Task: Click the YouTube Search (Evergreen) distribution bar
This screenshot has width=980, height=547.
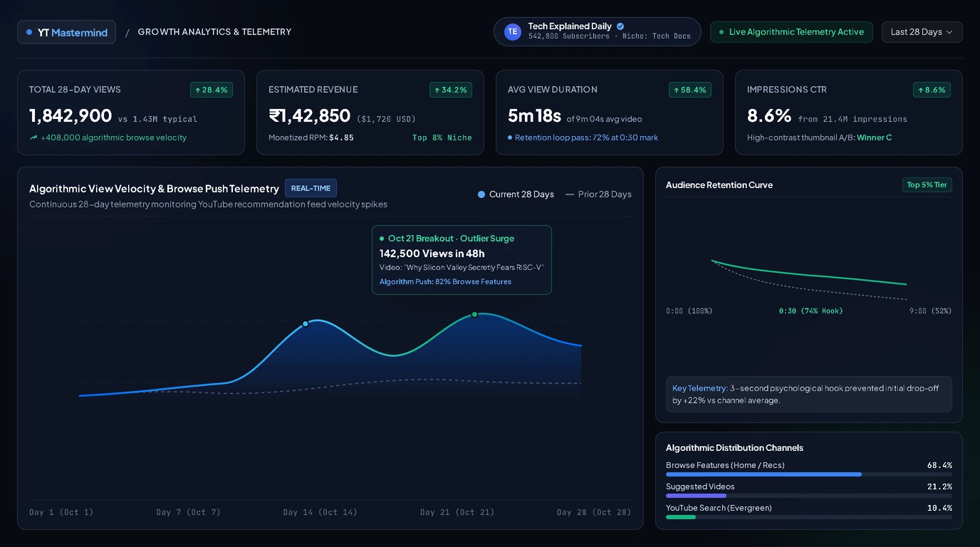Action: (x=809, y=517)
